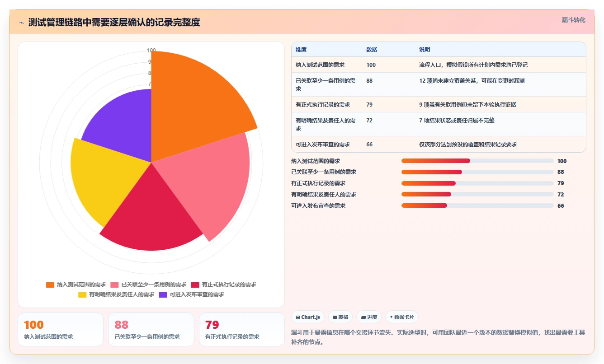The image size is (604, 364).
Task: Click the value 100 in the table
Action: [x=371, y=65]
